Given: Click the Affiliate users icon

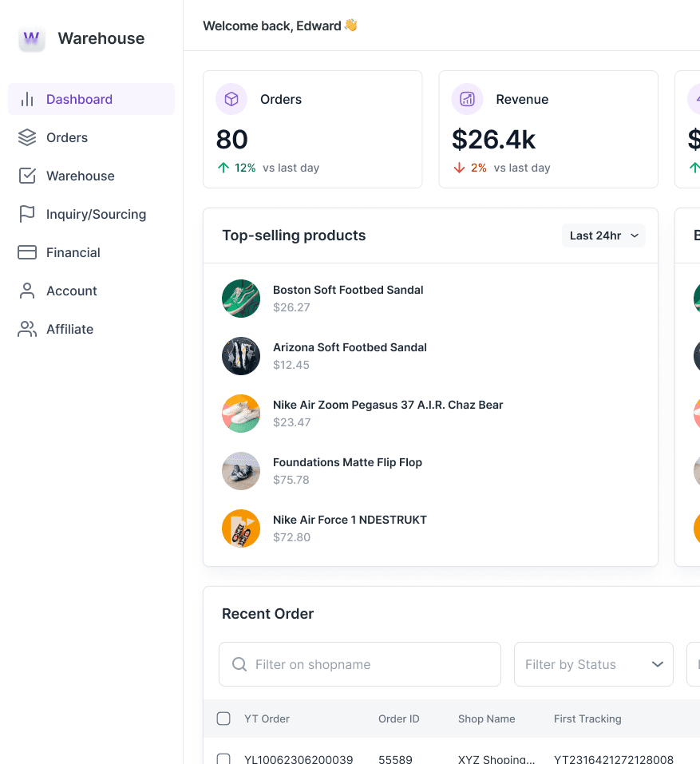Looking at the screenshot, I should [27, 329].
